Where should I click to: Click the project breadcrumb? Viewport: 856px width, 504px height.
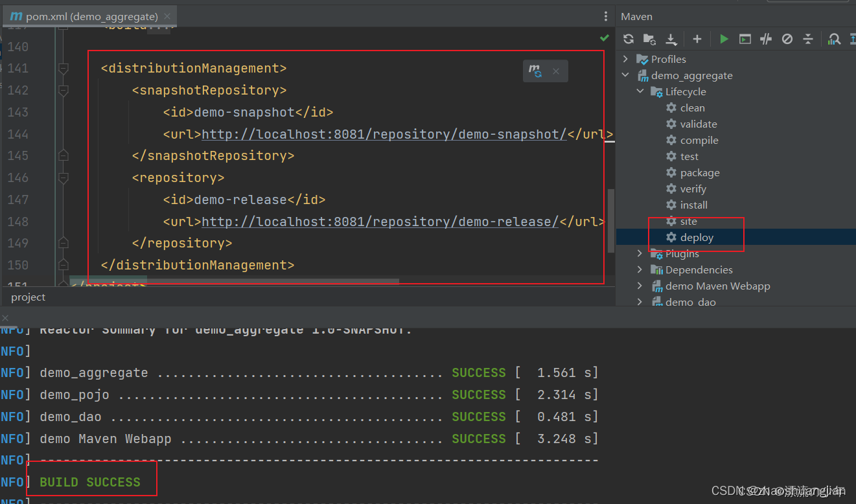point(29,297)
